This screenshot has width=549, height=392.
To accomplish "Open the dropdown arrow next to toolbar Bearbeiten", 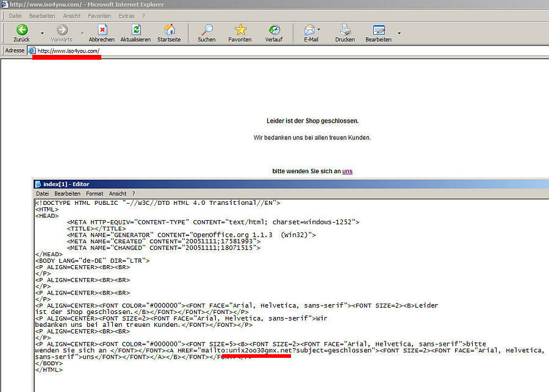I will [400, 33].
